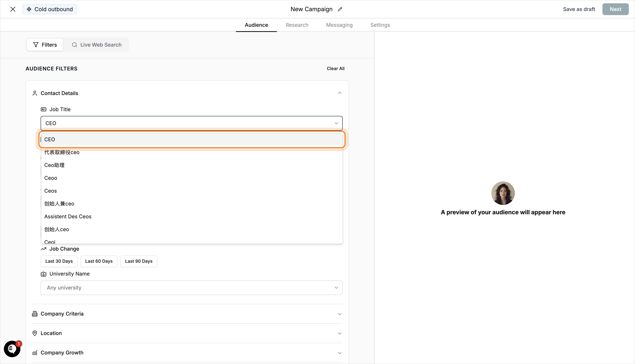Click the magnifier icon in Live Web Search
635x364 pixels.
tap(75, 45)
